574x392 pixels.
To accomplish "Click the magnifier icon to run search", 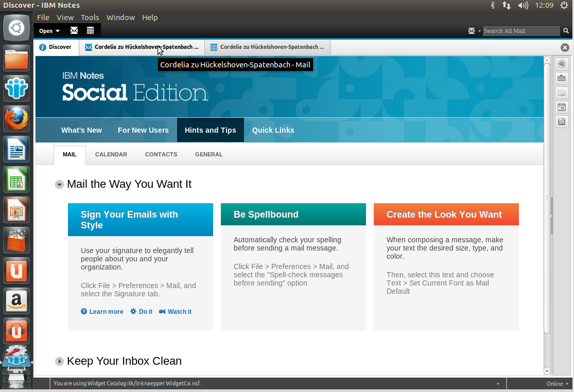I will (566, 31).
